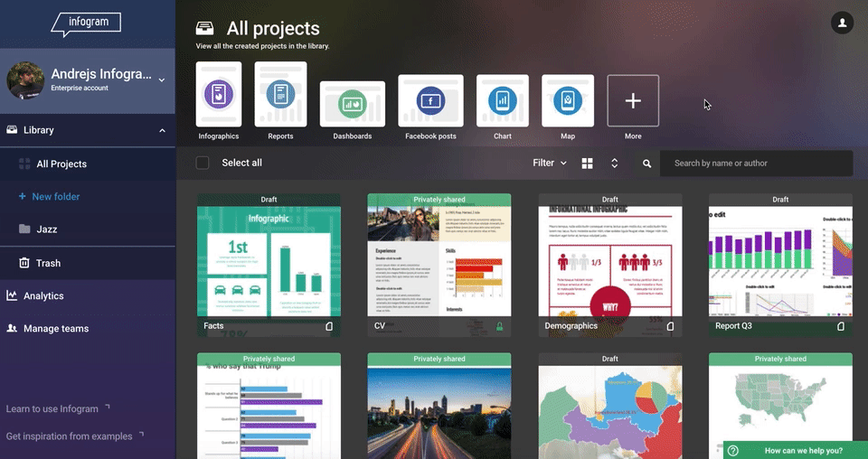Viewport: 868px width, 459px height.
Task: Create a new Chart project
Action: [503, 100]
